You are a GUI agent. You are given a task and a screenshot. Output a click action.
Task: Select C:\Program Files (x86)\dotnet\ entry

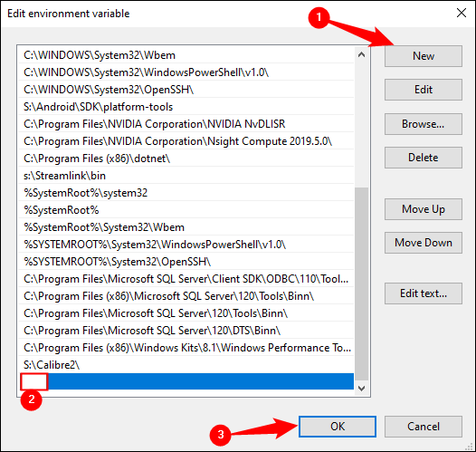point(186,159)
